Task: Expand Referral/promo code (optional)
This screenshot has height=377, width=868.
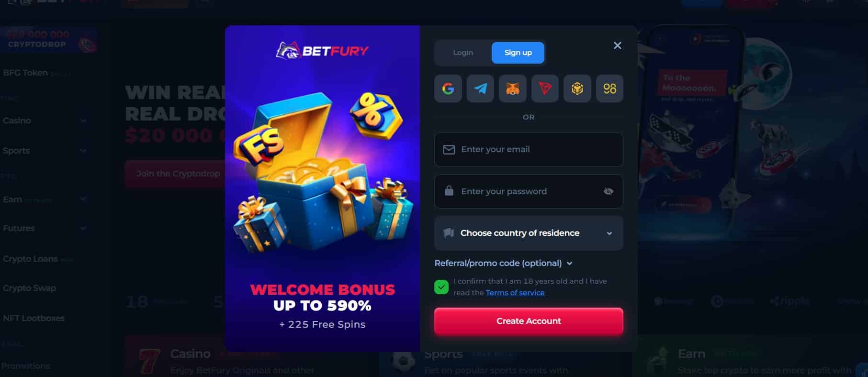Action: coord(503,263)
